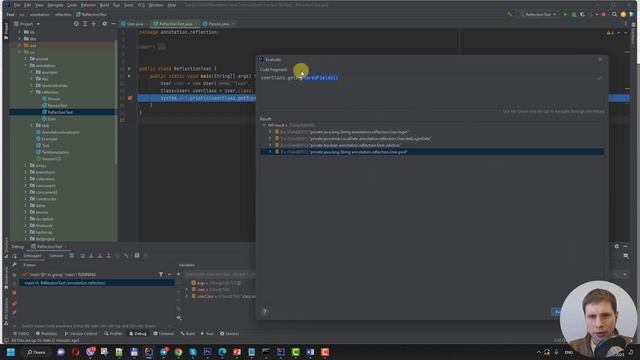Expand result element 0 User.login field
Screen dimensions: 640x360
pos(270,132)
